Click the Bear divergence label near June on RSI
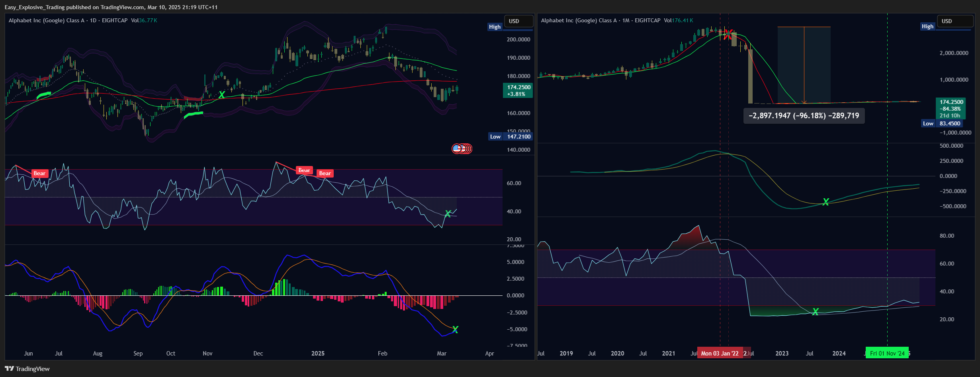Image resolution: width=980 pixels, height=377 pixels. (39, 173)
